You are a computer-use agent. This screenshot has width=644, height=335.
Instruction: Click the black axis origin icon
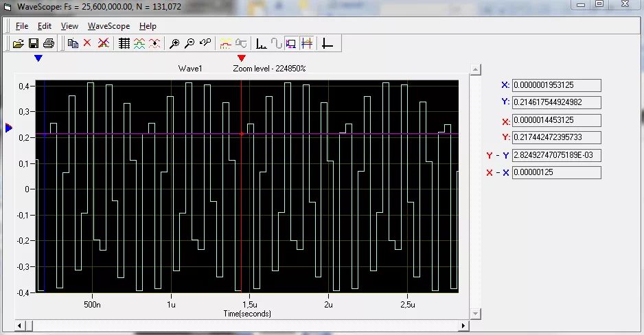[327, 43]
